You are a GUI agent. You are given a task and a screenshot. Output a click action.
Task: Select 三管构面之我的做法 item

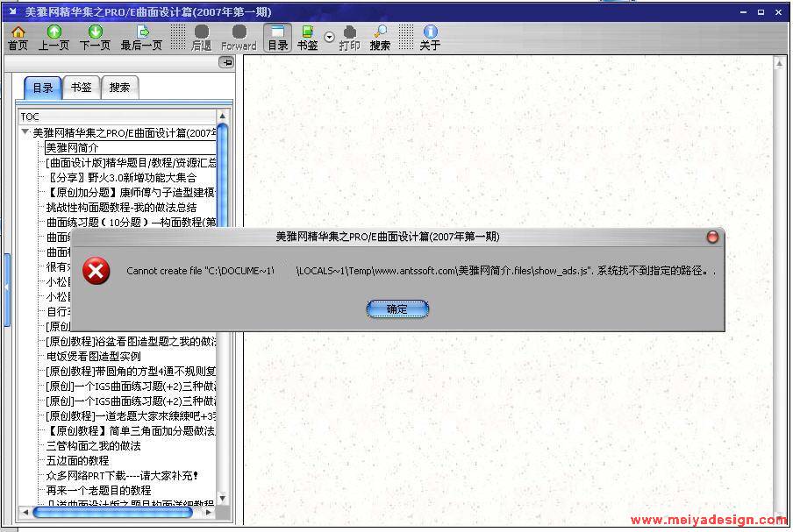(94, 445)
